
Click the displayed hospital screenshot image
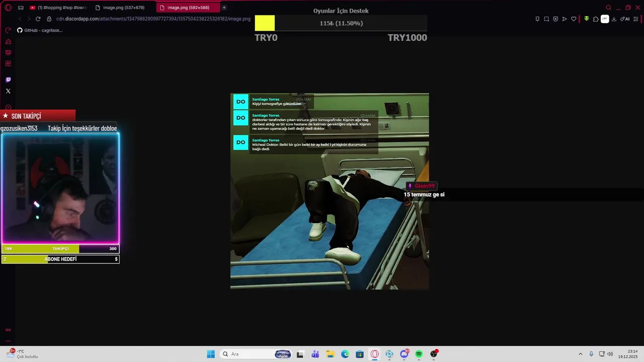click(330, 191)
